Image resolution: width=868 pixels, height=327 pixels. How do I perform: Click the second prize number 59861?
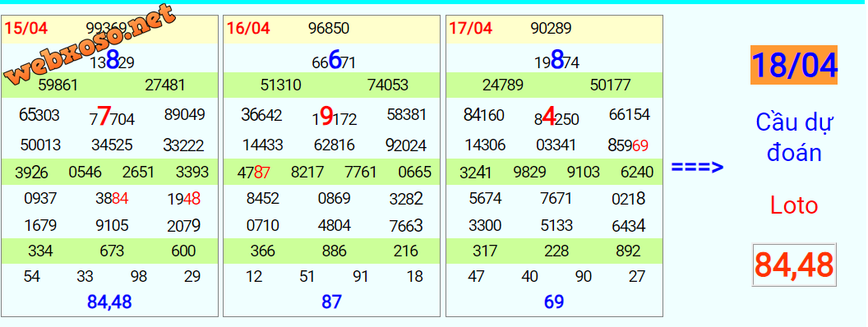point(58,85)
